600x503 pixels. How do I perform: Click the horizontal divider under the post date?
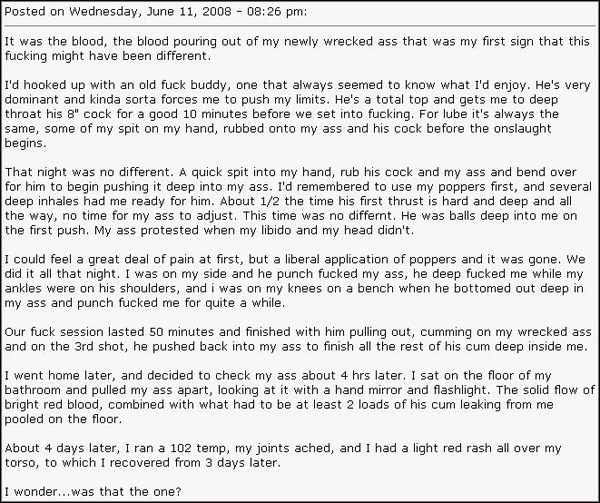pyautogui.click(x=300, y=26)
